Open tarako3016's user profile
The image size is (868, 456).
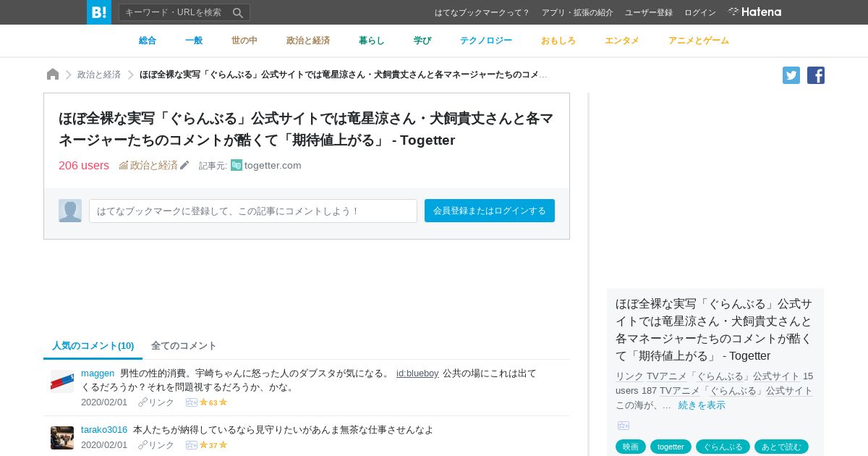tap(104, 429)
